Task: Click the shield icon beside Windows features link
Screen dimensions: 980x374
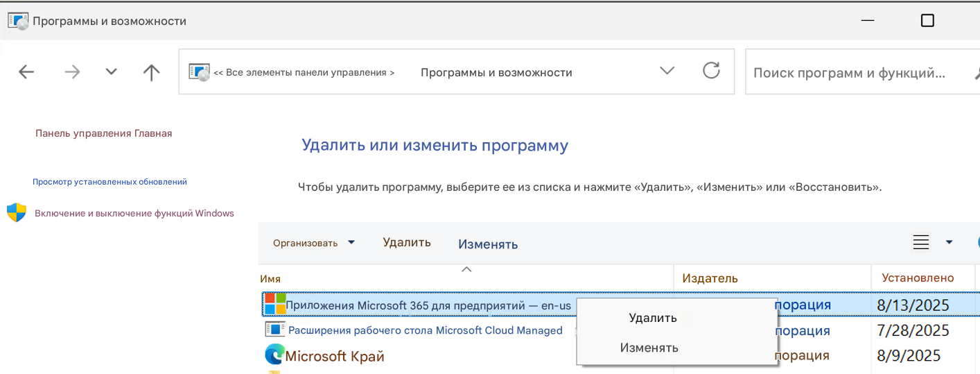Action: pyautogui.click(x=16, y=212)
